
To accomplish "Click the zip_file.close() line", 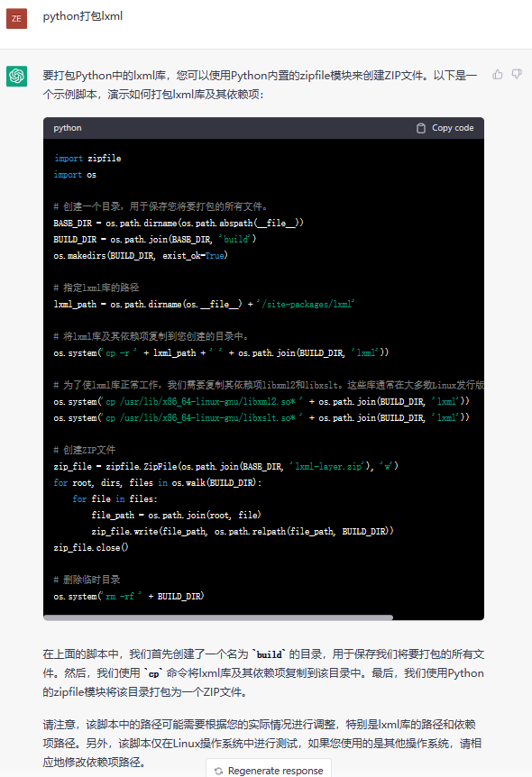I will coord(91,547).
